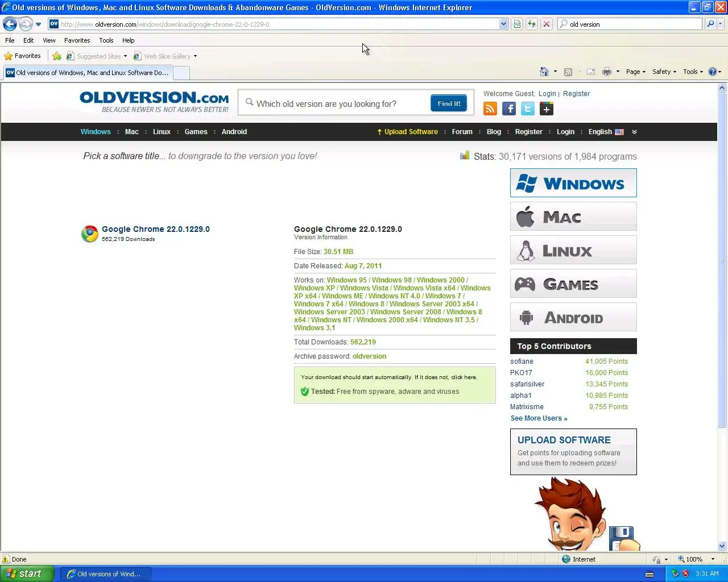This screenshot has width=728, height=582.
Task: Click the red security shield tray icon
Action: 686,573
